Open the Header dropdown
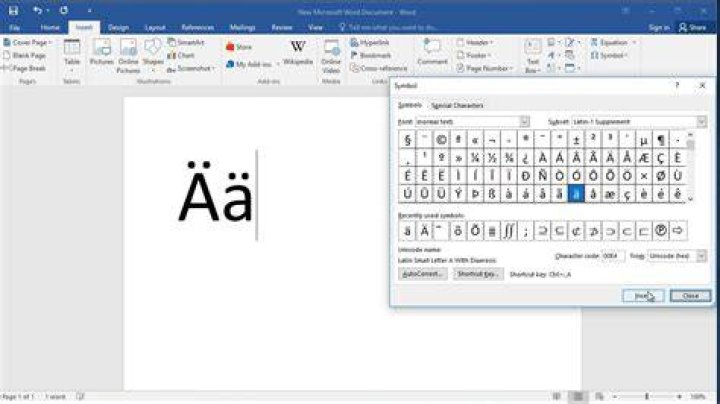 475,43
